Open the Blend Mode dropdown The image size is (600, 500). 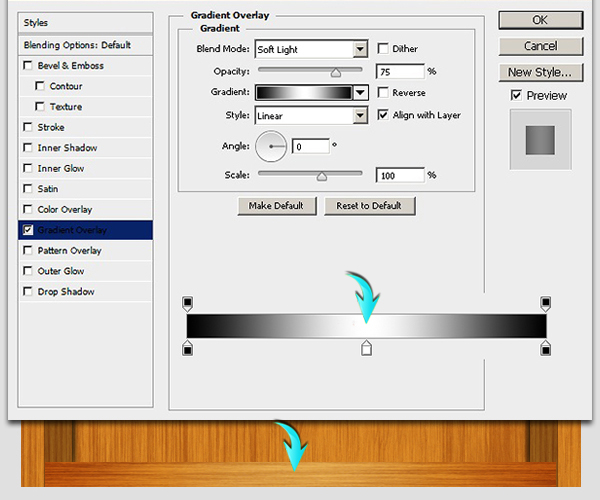[x=360, y=49]
